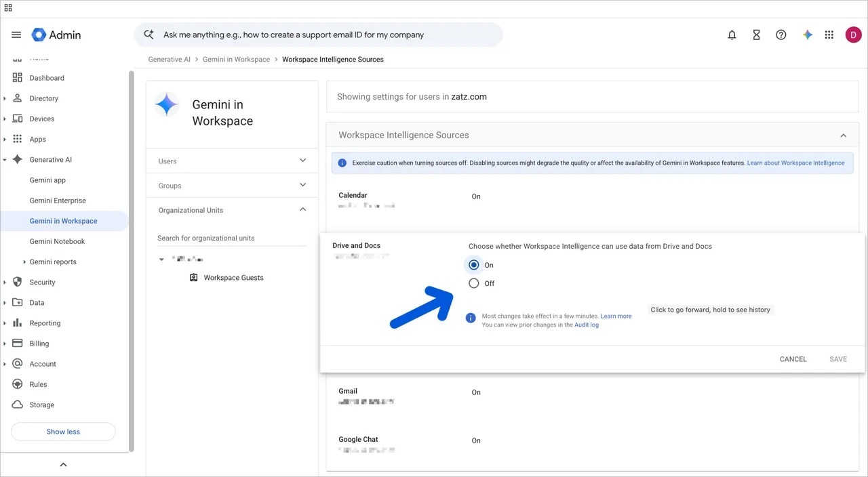Click the Dashboard icon in the sidebar
Viewport: 868px width, 477px height.
[18, 78]
